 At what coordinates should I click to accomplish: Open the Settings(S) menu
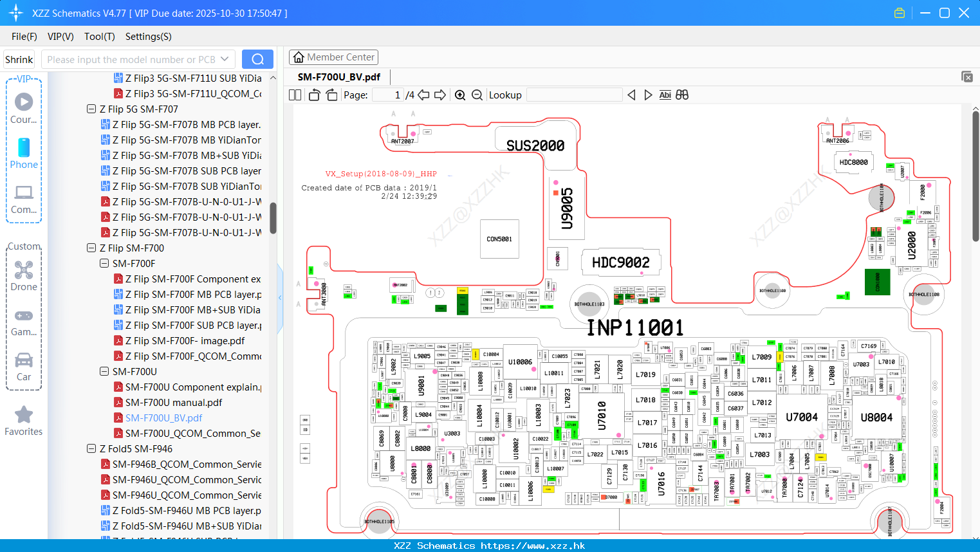(149, 37)
